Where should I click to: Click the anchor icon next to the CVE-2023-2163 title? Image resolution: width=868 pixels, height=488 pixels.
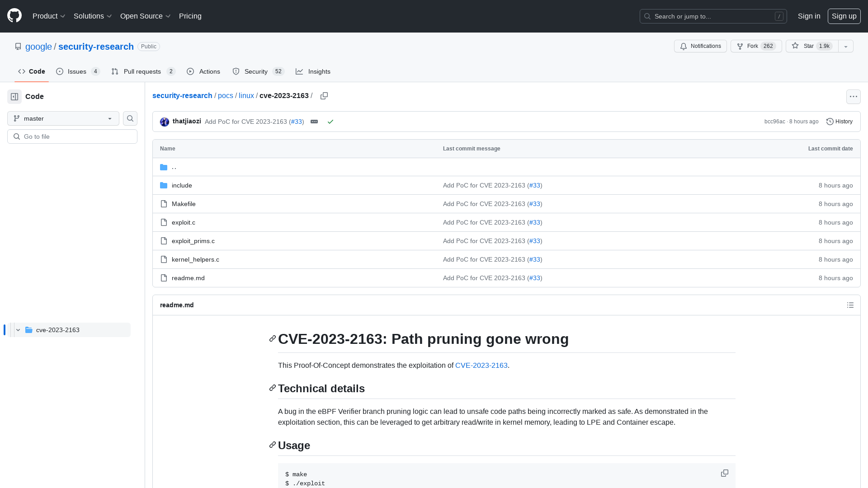(x=273, y=339)
